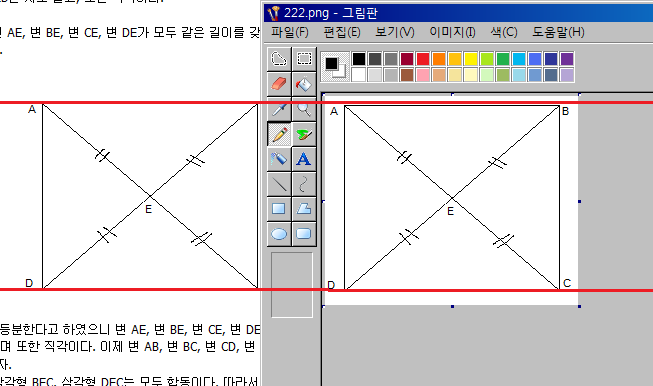Viewport: 653px width, 386px height.
Task: Choose the Brush tool
Action: click(x=304, y=134)
